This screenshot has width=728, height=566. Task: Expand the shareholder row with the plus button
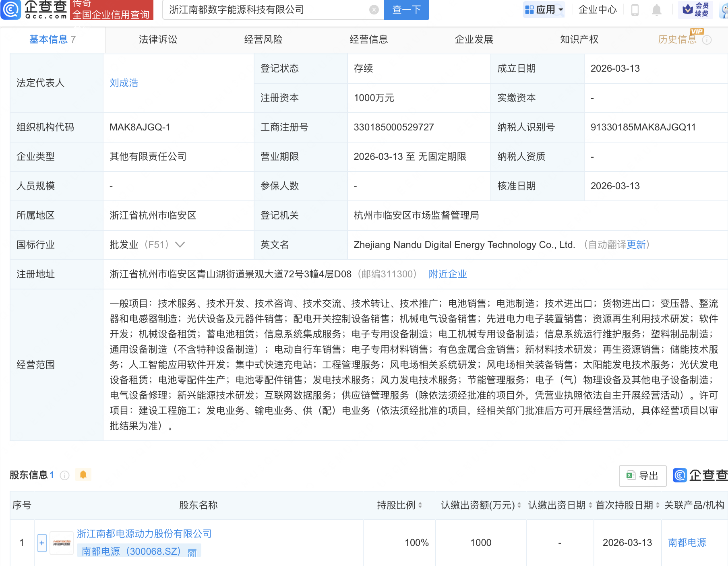41,542
